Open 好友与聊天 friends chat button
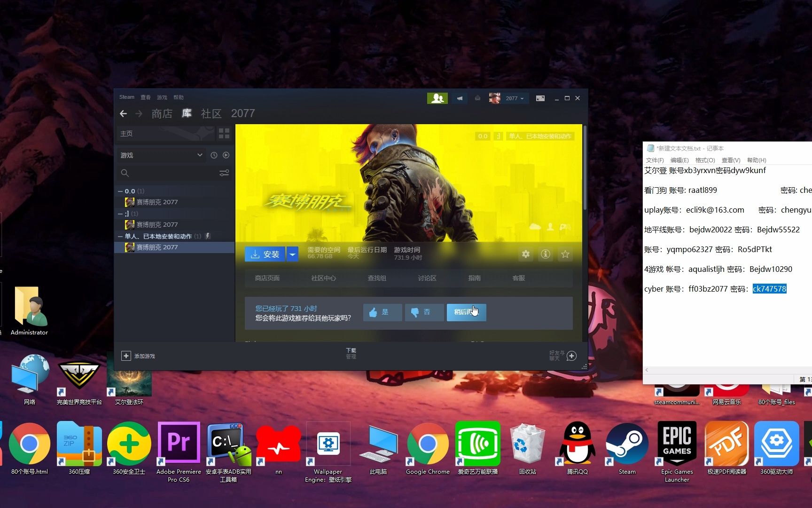This screenshot has height=508, width=812. (563, 356)
